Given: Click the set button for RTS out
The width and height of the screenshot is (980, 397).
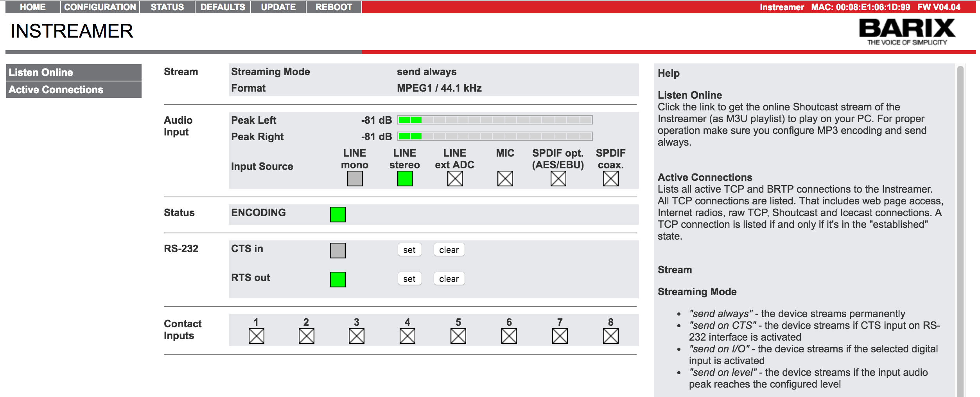Looking at the screenshot, I should pos(409,279).
